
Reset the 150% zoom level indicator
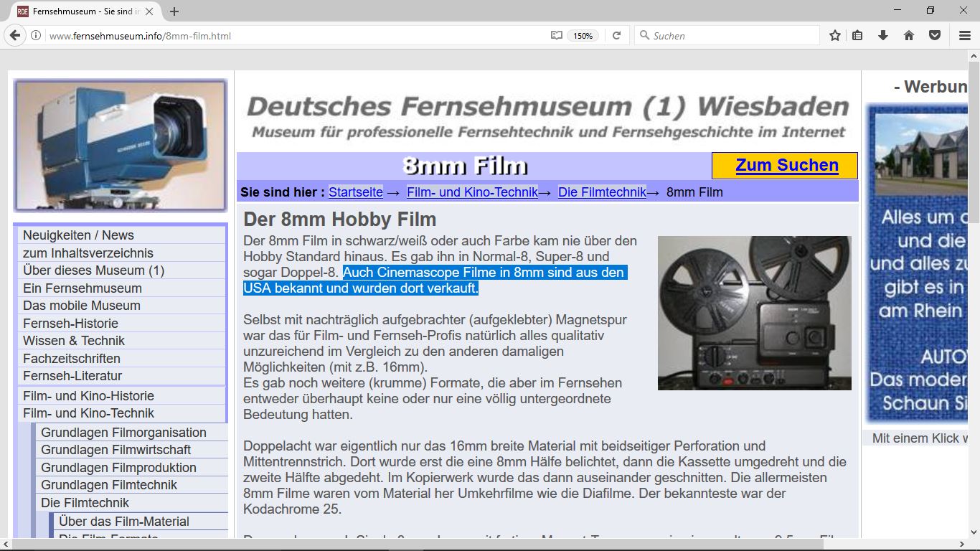[x=583, y=36]
